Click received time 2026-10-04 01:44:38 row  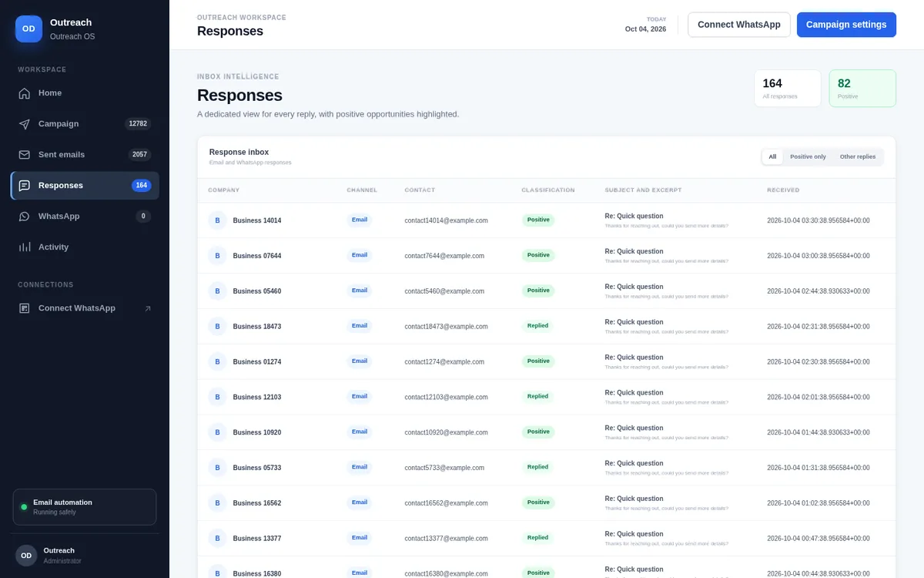[819, 433]
